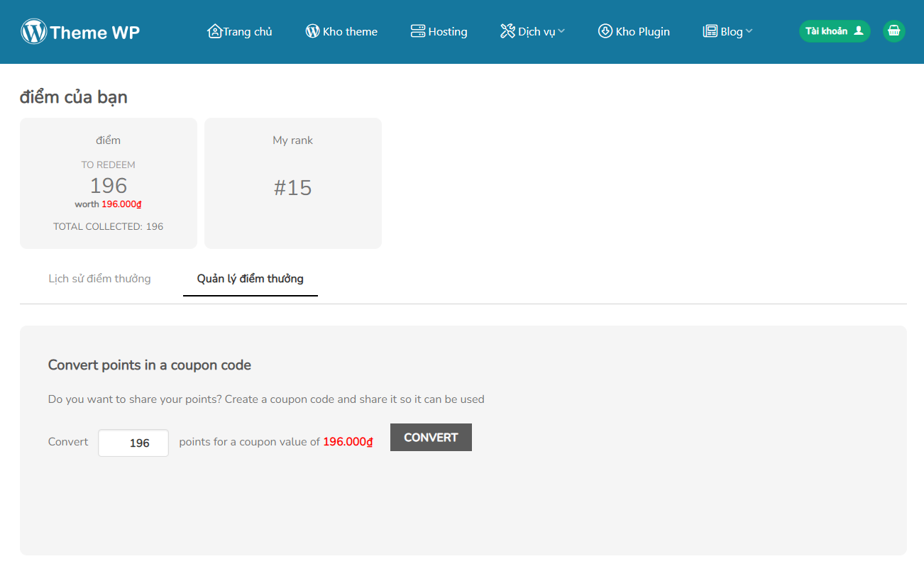Click the Tài khoản account button
This screenshot has height=571, width=924.
click(x=834, y=31)
